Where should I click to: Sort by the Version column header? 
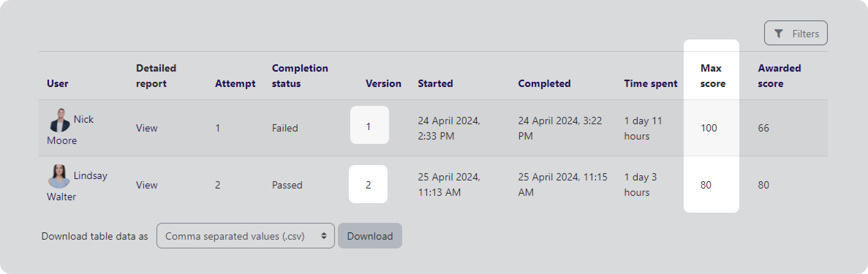[383, 84]
